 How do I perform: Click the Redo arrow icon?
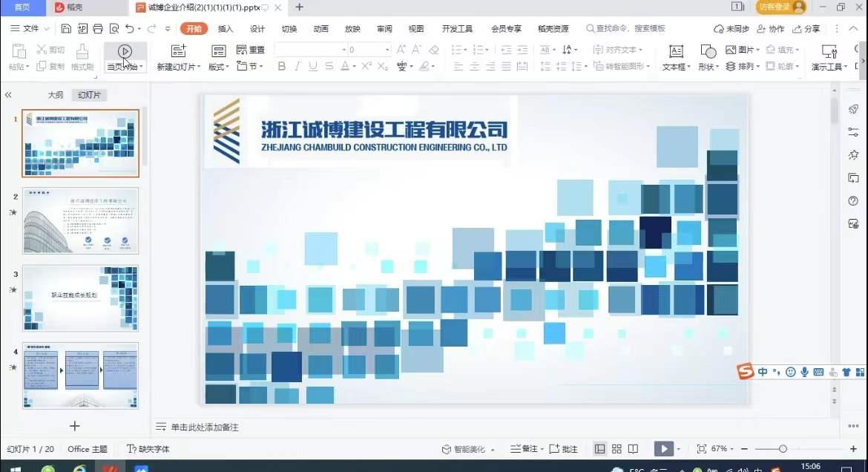click(151, 28)
